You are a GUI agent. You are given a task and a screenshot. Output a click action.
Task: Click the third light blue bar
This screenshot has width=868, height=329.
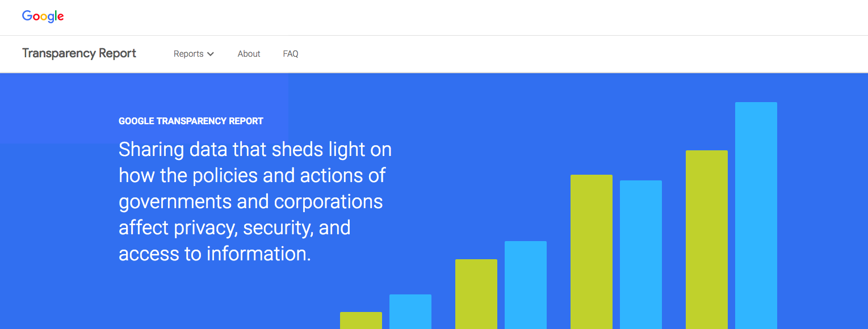[x=641, y=255]
